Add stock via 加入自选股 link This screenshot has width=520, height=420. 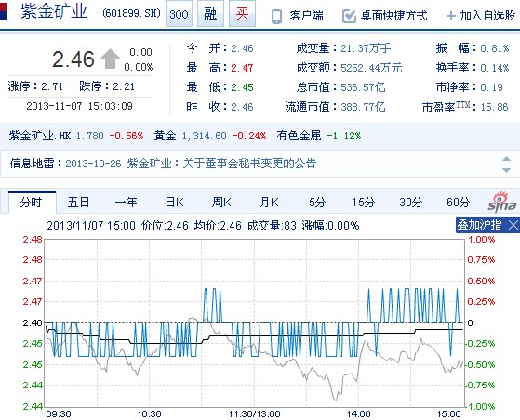(487, 16)
